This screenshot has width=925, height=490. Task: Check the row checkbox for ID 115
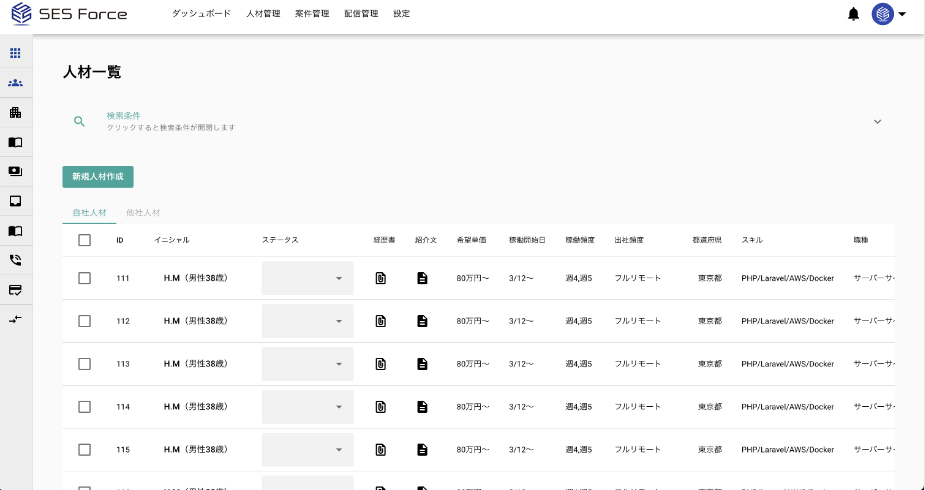click(x=84, y=450)
